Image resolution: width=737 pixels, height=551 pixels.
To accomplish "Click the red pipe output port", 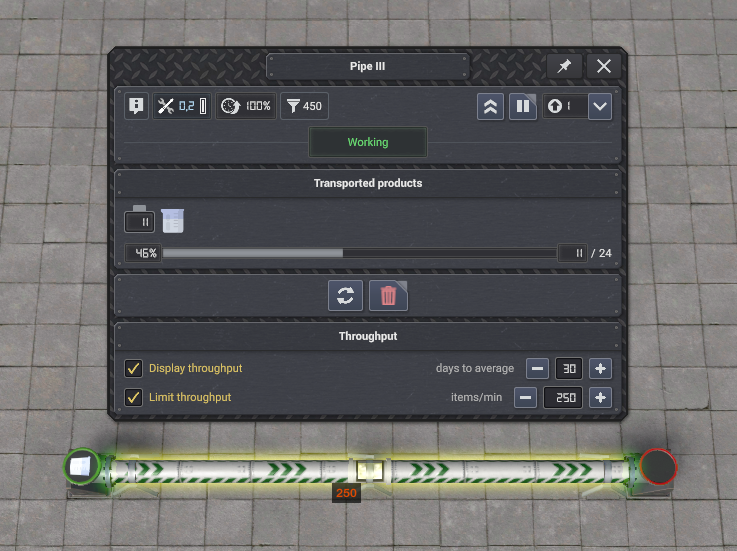I will tap(658, 466).
